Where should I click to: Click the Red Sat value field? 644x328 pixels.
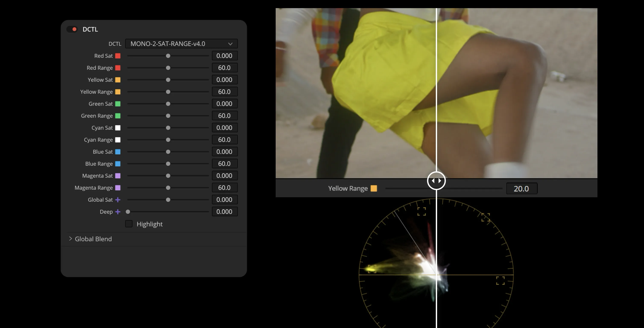224,56
